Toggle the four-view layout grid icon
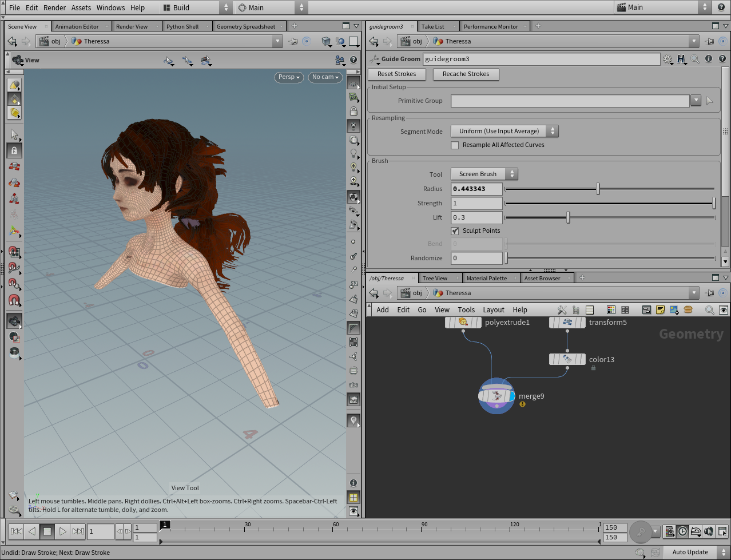This screenshot has height=560, width=731. [353, 498]
